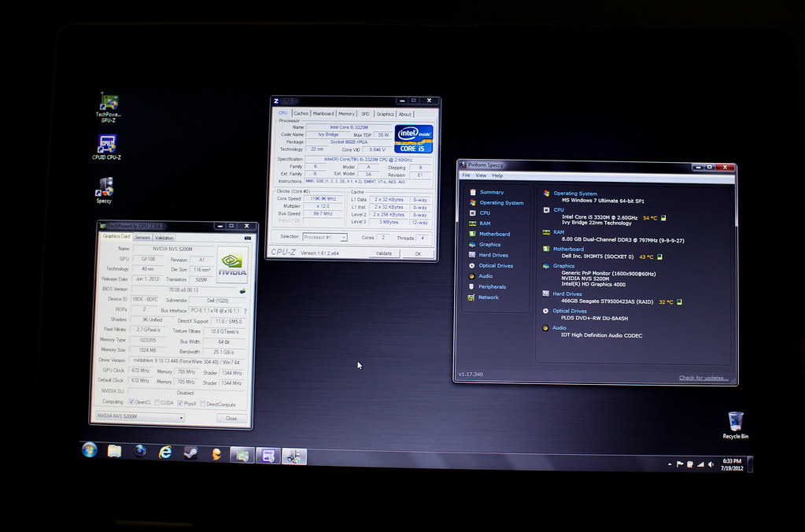
Task: Click the camera screenshot icon in GPU-Z
Action: pyautogui.click(x=247, y=238)
